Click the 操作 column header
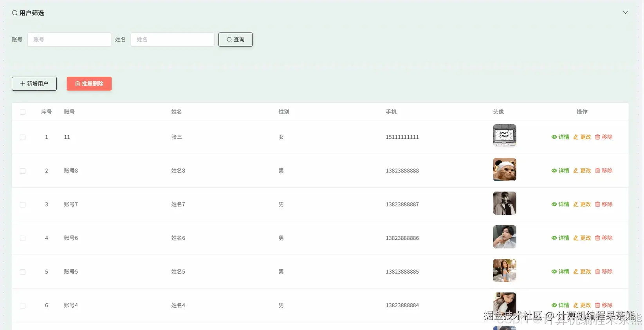644x330 pixels. tap(582, 112)
